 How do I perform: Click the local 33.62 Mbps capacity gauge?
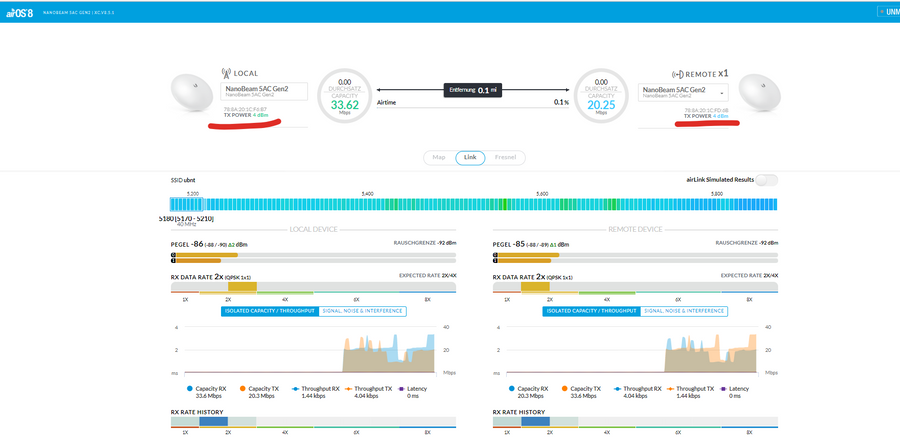pyautogui.click(x=345, y=96)
